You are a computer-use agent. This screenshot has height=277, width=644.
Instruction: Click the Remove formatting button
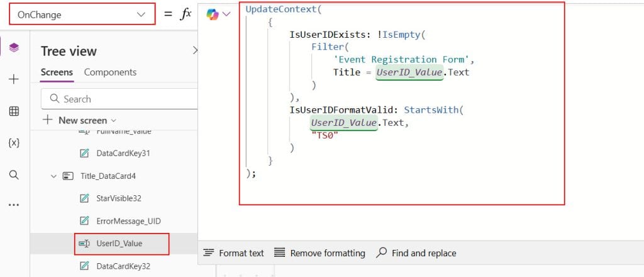tap(319, 252)
